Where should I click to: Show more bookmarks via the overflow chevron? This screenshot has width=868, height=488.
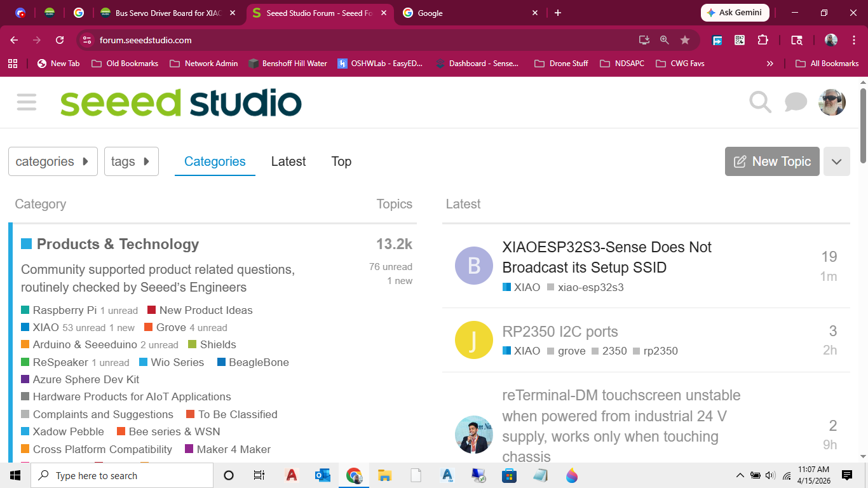tap(770, 64)
